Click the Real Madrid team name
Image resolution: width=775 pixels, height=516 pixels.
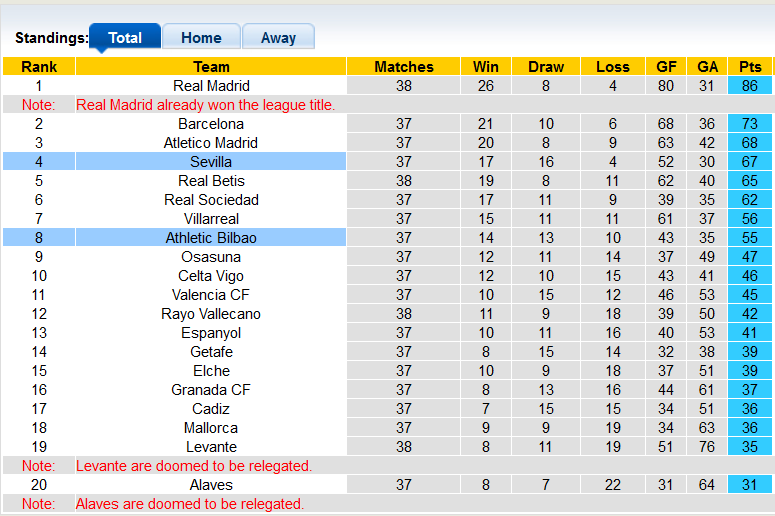pyautogui.click(x=211, y=86)
